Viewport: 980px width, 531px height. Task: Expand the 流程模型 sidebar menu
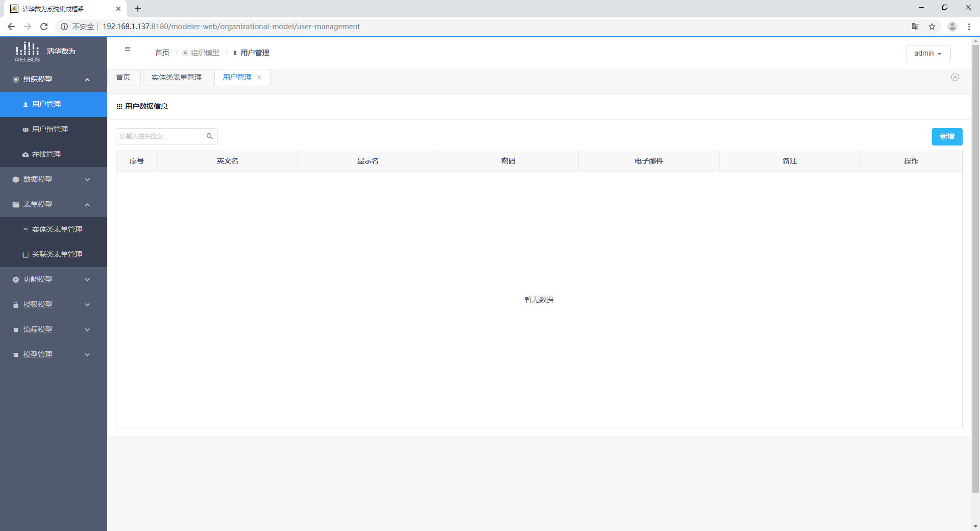[54, 329]
